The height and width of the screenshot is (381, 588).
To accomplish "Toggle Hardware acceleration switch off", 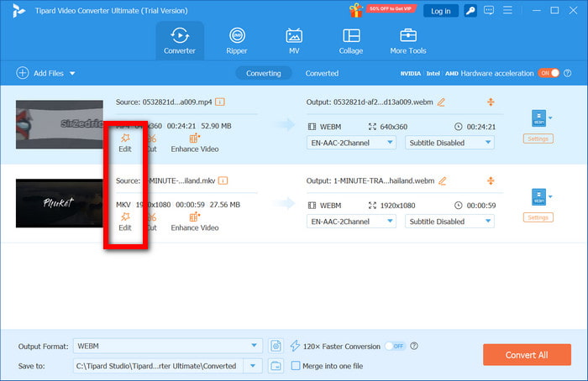I will point(547,73).
